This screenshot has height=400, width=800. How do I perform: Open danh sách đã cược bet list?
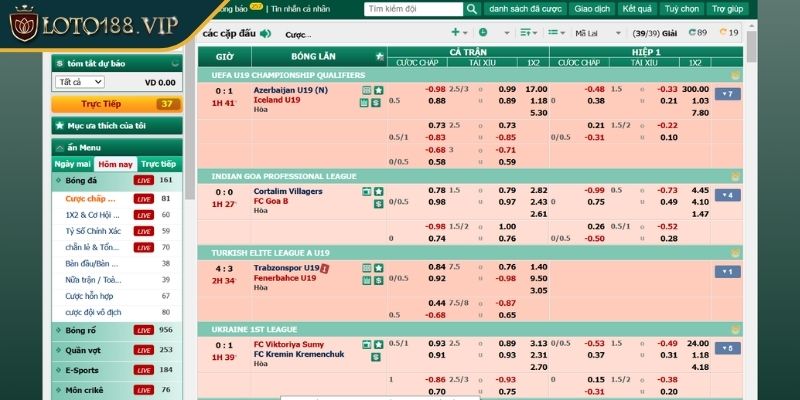tap(525, 9)
